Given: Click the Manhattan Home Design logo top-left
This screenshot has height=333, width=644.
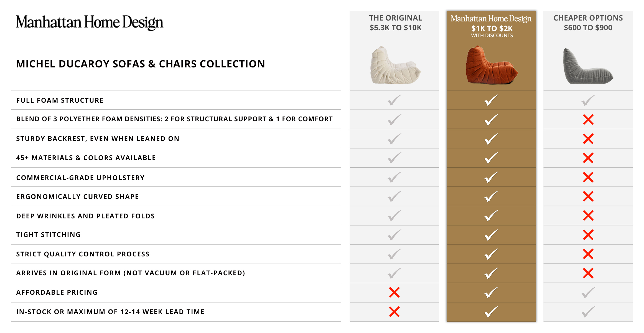Looking at the screenshot, I should [x=89, y=22].
